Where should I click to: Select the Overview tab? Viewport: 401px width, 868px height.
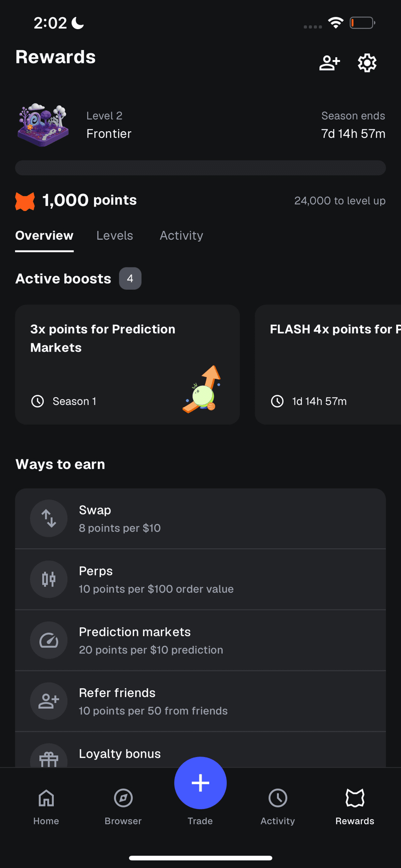[44, 236]
